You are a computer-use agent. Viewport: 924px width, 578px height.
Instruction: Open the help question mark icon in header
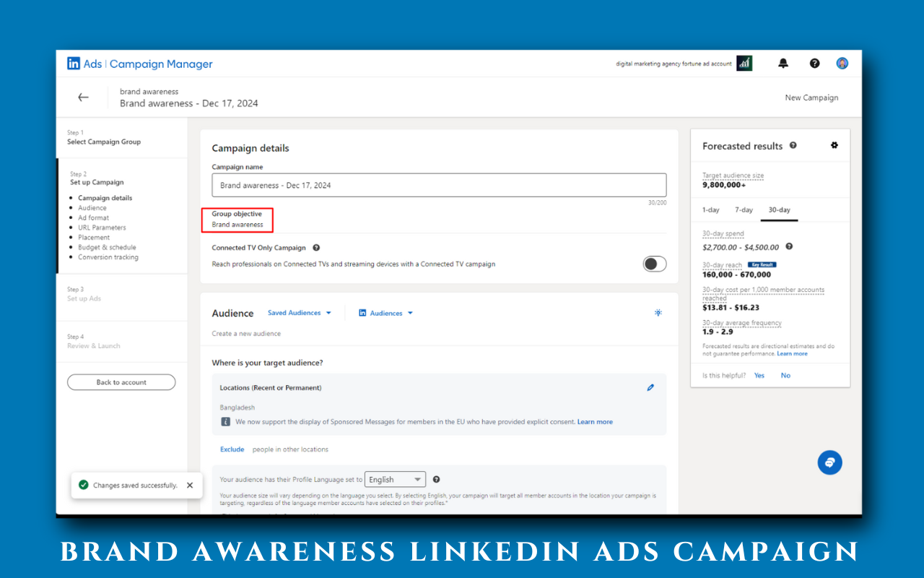pos(814,64)
